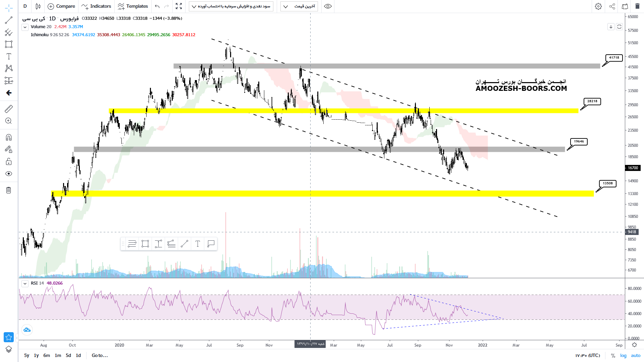Image resolution: width=644 pixels, height=362 pixels.
Task: Expand the RSI pane chevron
Action: 25,284
